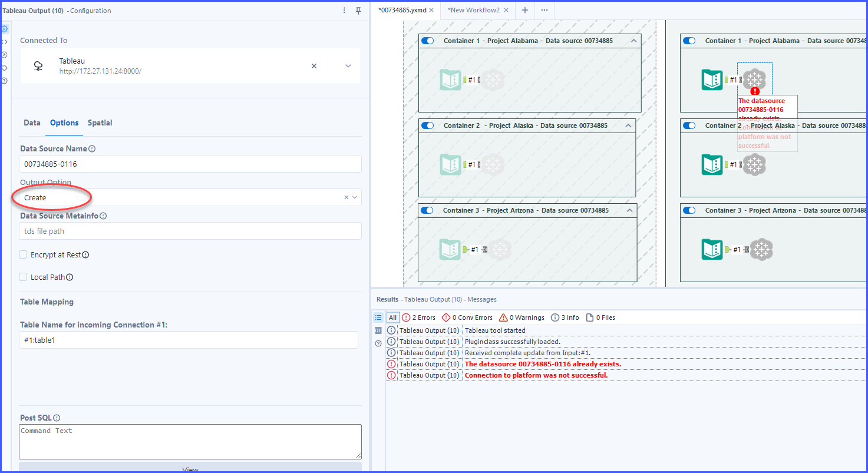Filter Results by 3 Info
The image size is (868, 473).
565,317
